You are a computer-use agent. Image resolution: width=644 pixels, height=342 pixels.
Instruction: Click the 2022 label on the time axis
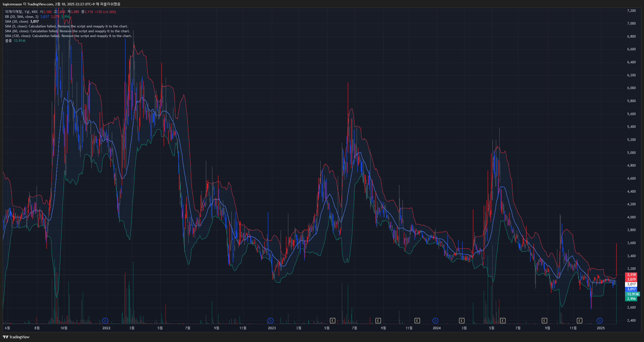pyautogui.click(x=106, y=328)
